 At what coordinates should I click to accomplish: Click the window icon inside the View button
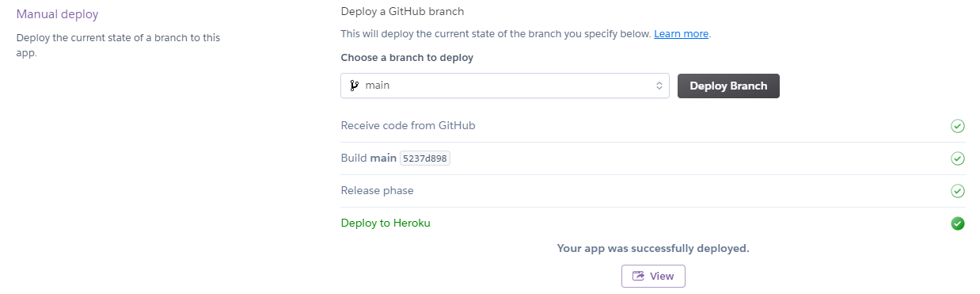(638, 276)
